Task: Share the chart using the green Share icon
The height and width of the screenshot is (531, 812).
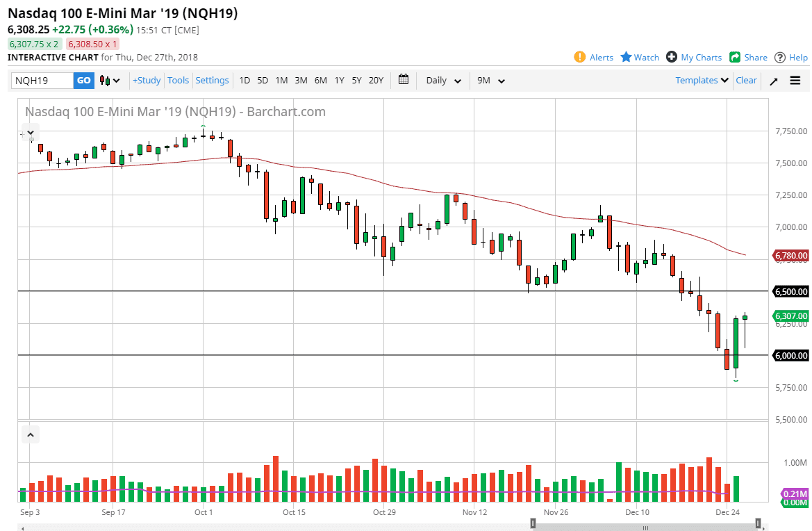Action: 736,57
